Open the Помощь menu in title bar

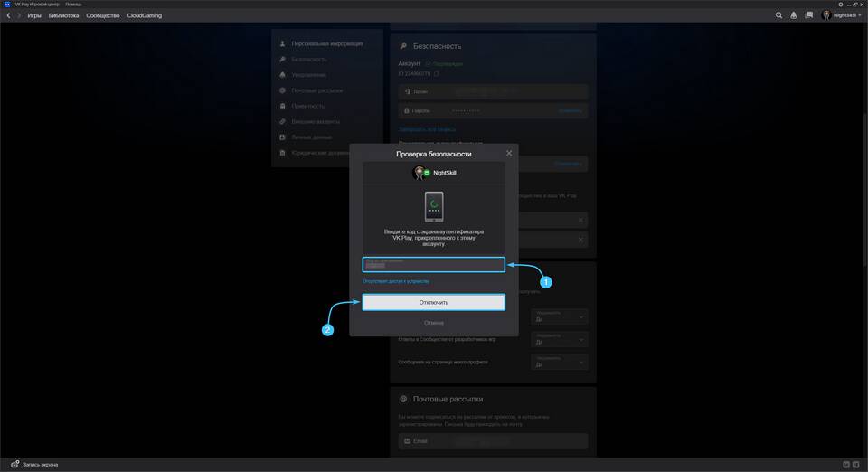[73, 4]
